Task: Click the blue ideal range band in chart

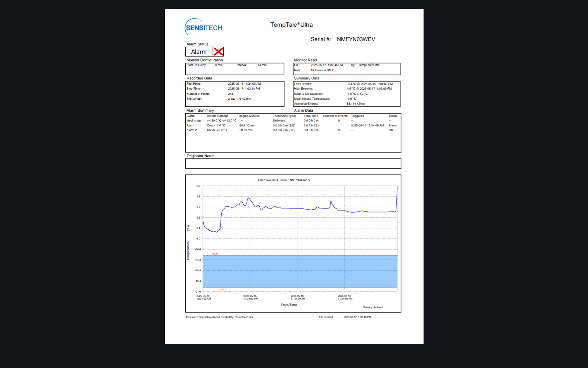Action: click(x=300, y=271)
